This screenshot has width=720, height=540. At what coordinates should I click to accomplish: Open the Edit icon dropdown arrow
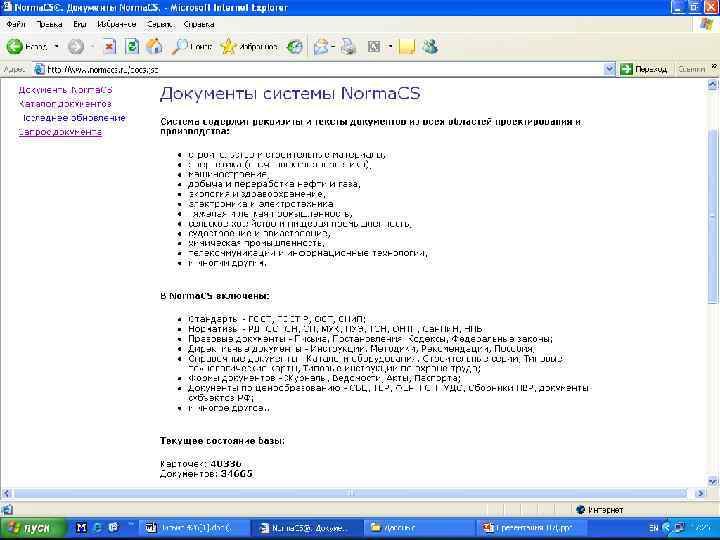[x=390, y=46]
